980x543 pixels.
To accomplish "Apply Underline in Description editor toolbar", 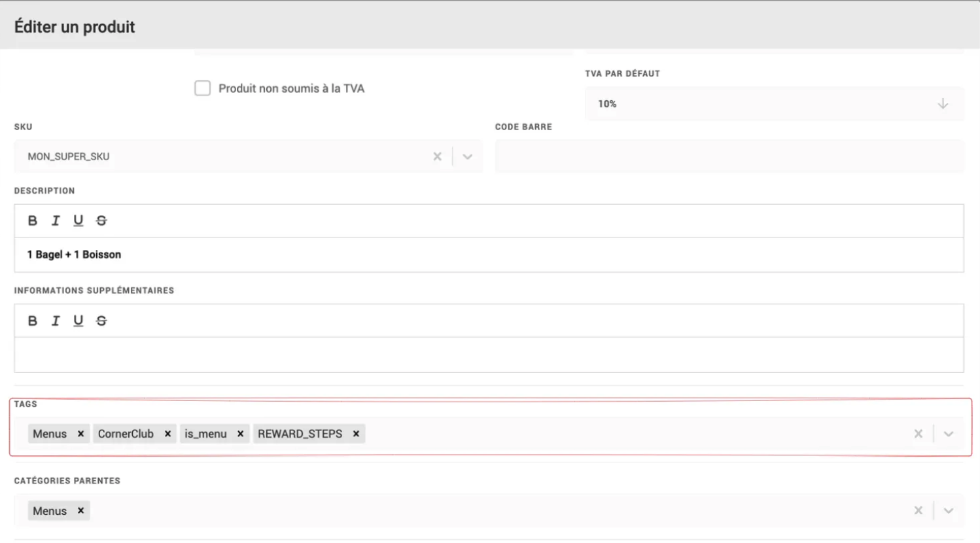I will [x=79, y=220].
